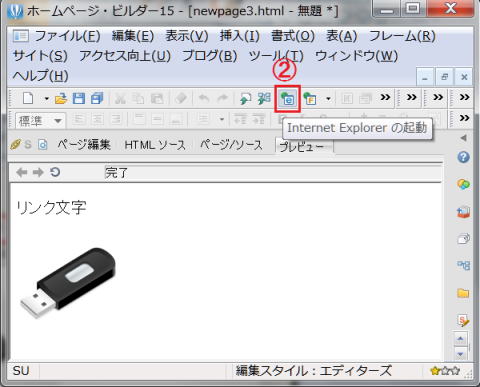Go back in preview browser
The image size is (480, 387).
(22, 172)
